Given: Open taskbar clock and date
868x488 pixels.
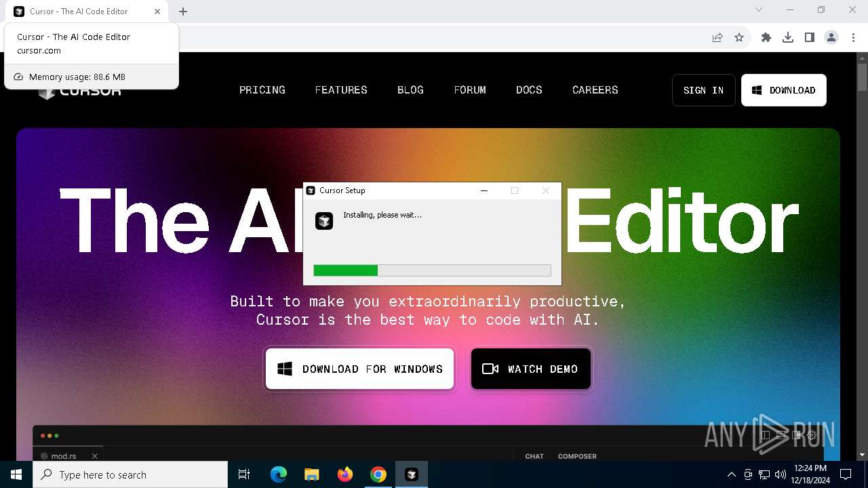Looking at the screenshot, I should click(810, 474).
